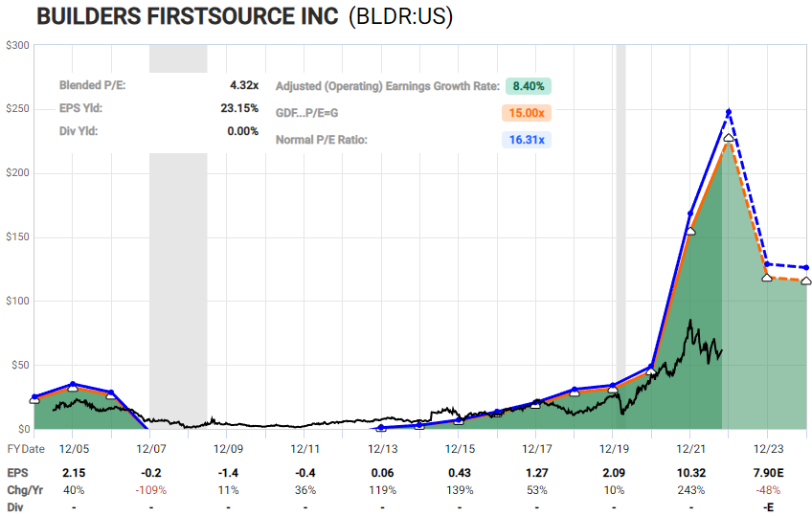
Task: Click the BUILDERS FIRSTSOURCE INC chart title
Action: point(188,16)
